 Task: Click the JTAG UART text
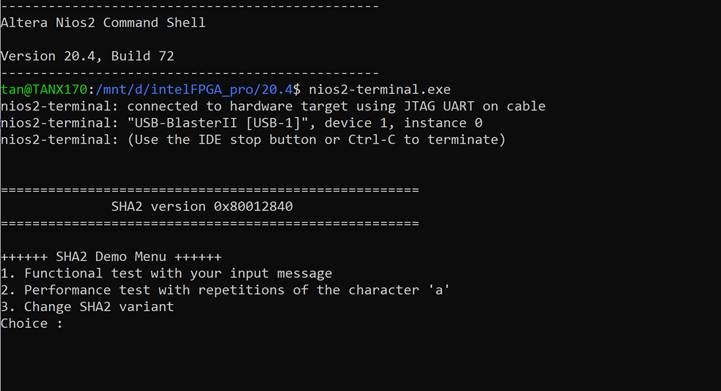pyautogui.click(x=439, y=106)
